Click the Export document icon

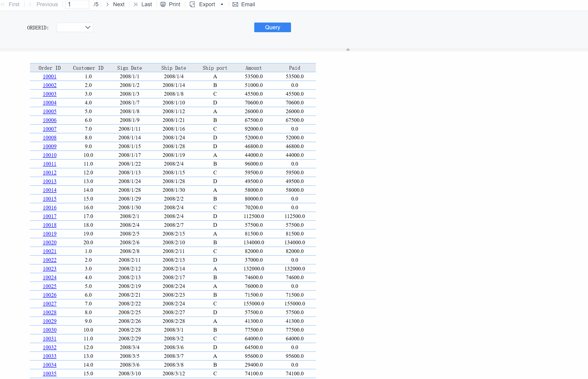point(192,4)
